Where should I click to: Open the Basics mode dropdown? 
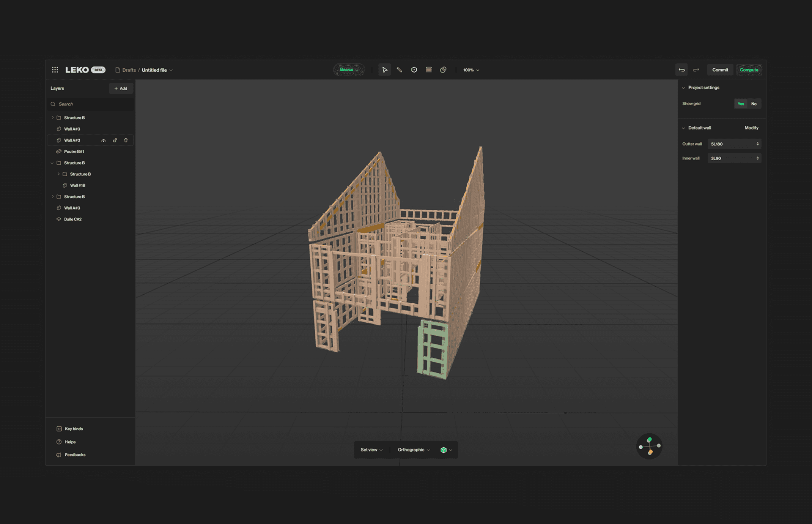[349, 70]
